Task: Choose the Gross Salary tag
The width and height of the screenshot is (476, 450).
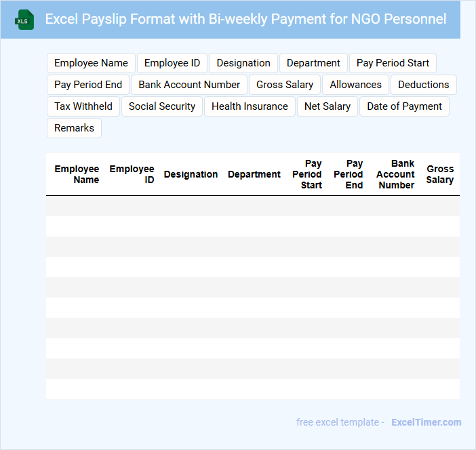Action: coord(285,85)
